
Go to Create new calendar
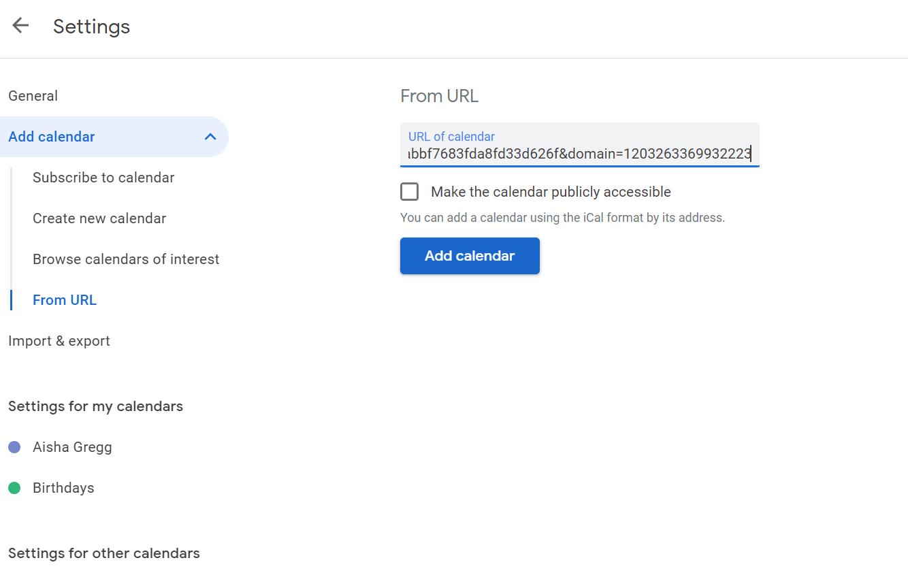coord(99,218)
